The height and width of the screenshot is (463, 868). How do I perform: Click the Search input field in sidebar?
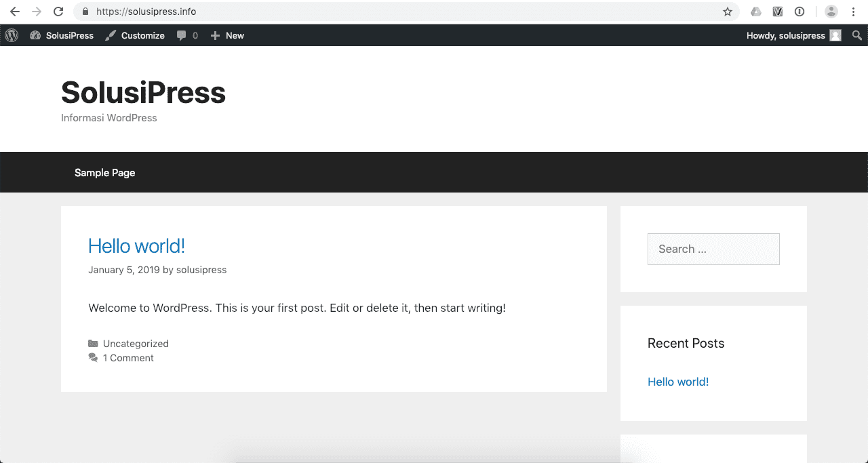pos(713,249)
